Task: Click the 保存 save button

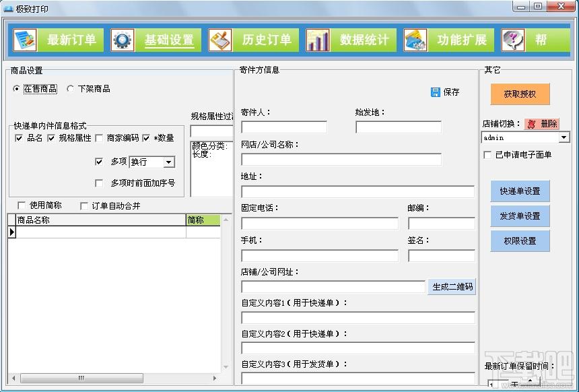Action: pyautogui.click(x=445, y=92)
